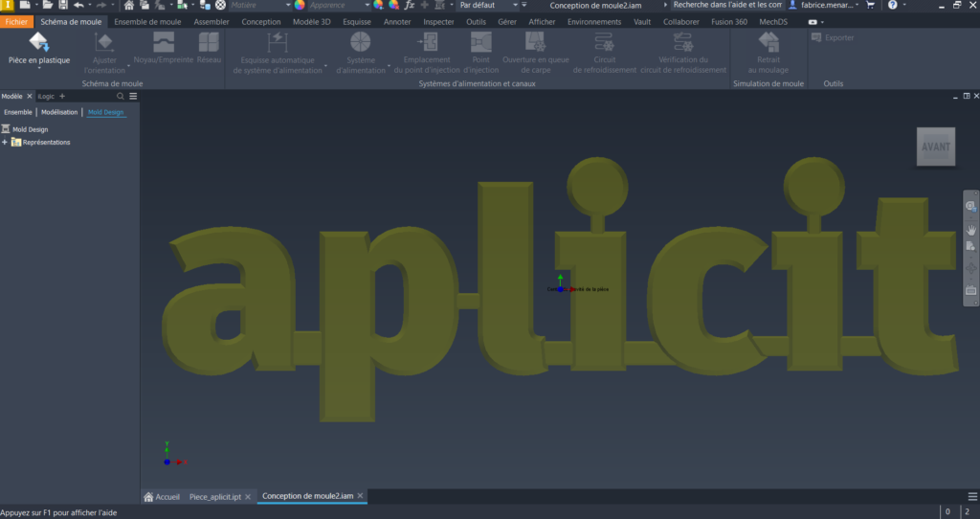Open the Fichier menu
Viewport: 980px width, 519px height.
tap(16, 21)
